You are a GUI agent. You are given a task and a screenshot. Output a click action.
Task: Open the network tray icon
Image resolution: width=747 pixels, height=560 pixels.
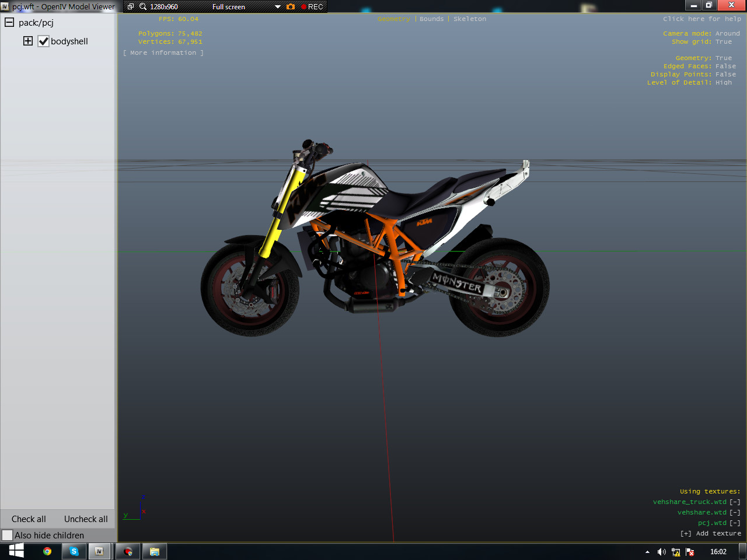pyautogui.click(x=676, y=552)
